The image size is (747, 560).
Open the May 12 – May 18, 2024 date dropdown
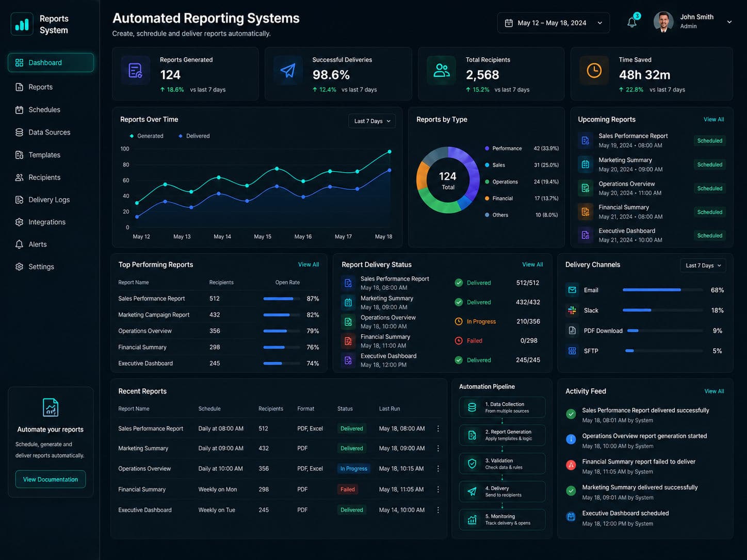pyautogui.click(x=554, y=23)
